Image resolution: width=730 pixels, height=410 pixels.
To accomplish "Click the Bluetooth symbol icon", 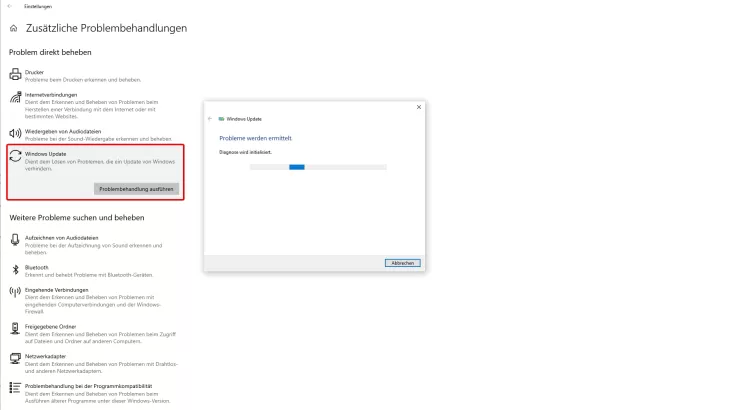I will (15, 269).
